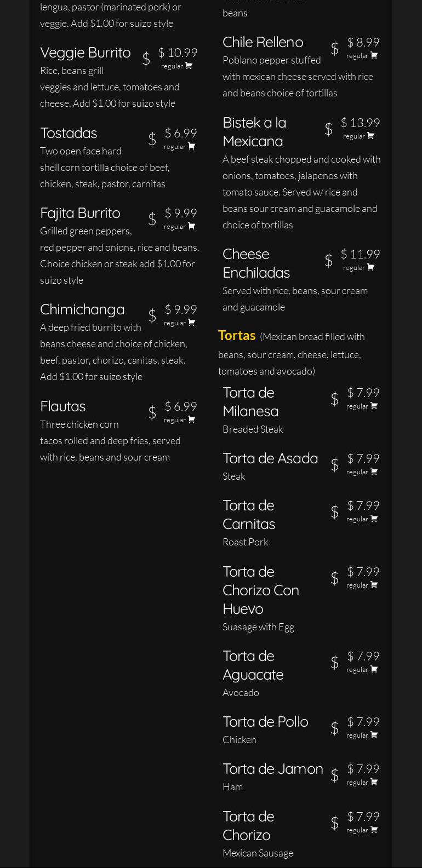Click cart icon for Torta de Carnitas
The width and height of the screenshot is (422, 868).
point(374,519)
